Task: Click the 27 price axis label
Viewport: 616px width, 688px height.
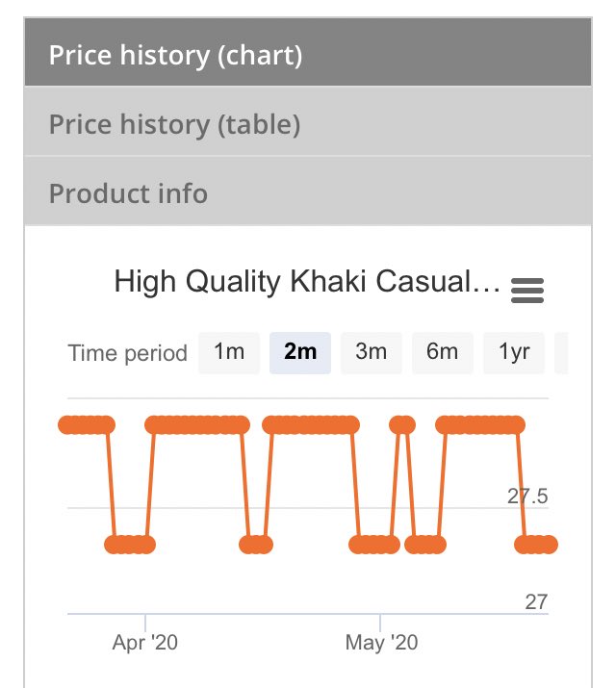Action: pyautogui.click(x=536, y=602)
